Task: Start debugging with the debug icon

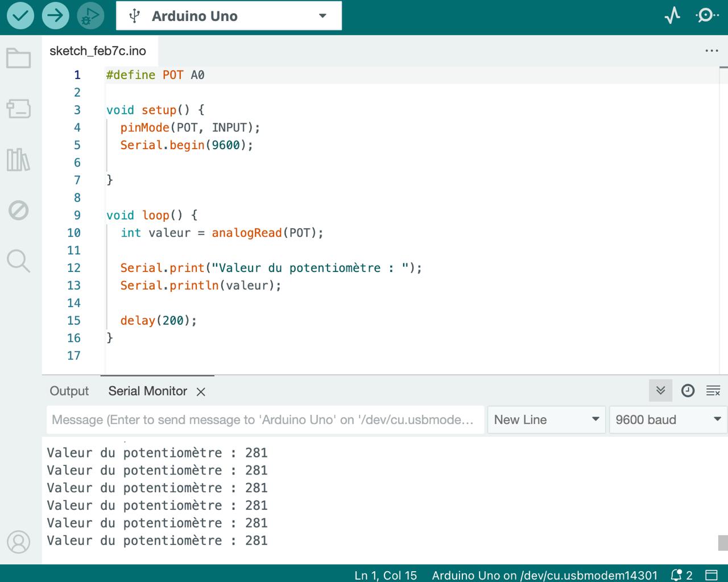Action: click(x=90, y=16)
